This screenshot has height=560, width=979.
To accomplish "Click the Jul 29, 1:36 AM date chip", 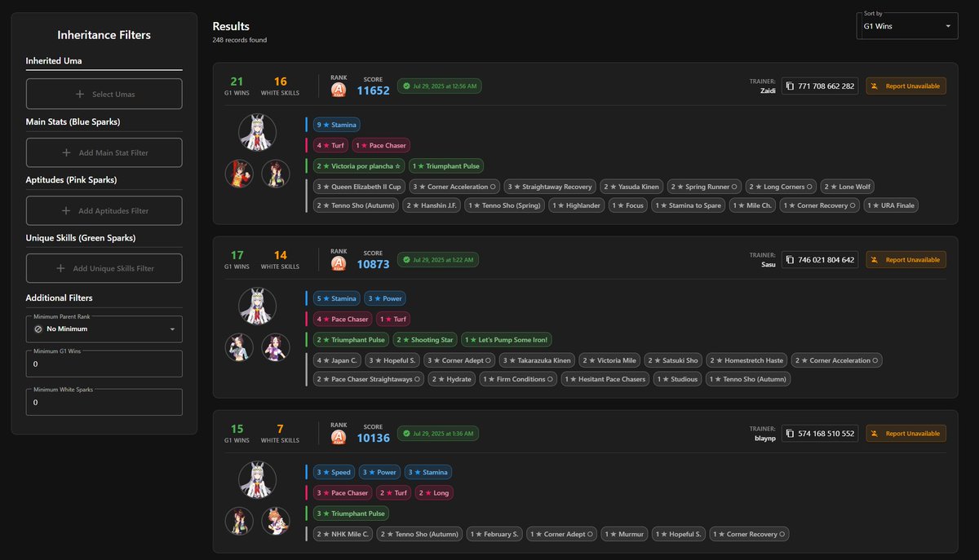I will [x=438, y=434].
